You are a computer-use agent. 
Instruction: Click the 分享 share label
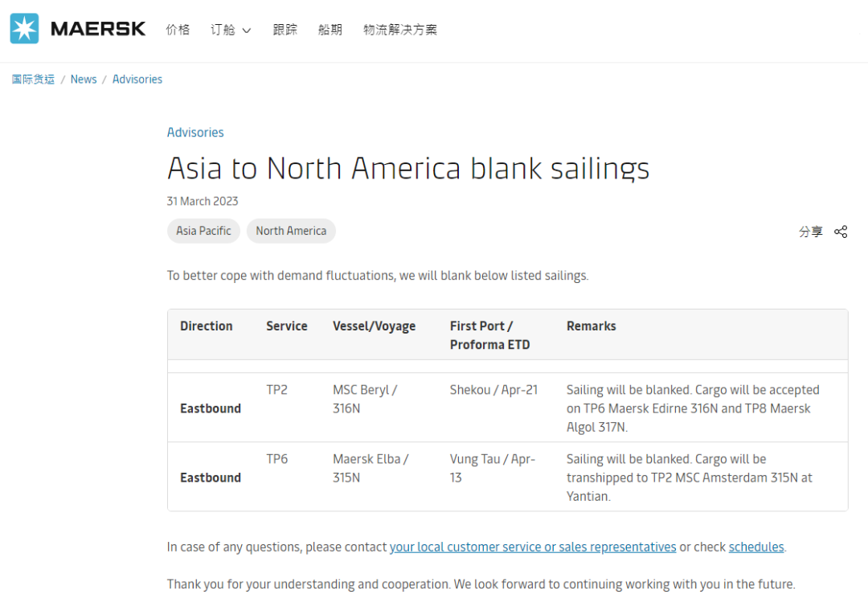tap(810, 232)
